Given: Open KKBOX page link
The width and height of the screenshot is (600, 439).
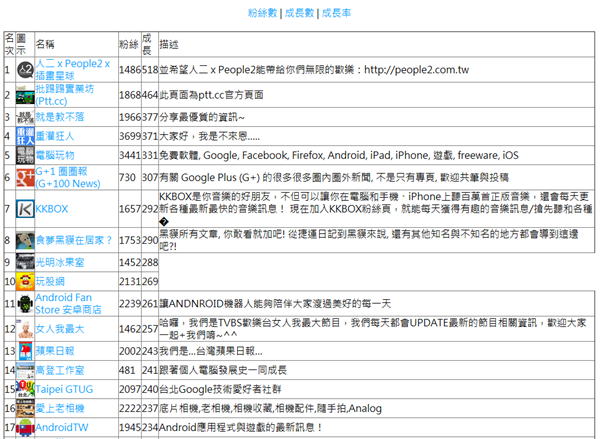Looking at the screenshot, I should 52,209.
